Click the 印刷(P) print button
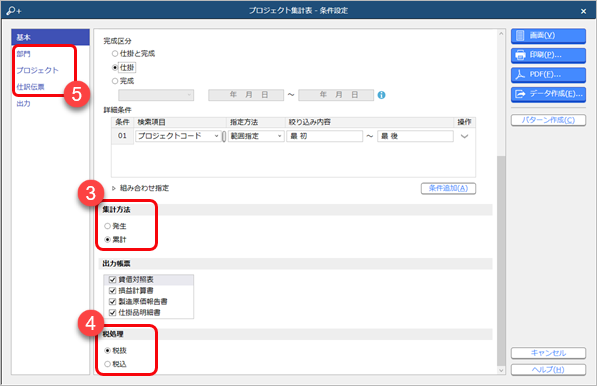The image size is (597, 386). point(548,55)
